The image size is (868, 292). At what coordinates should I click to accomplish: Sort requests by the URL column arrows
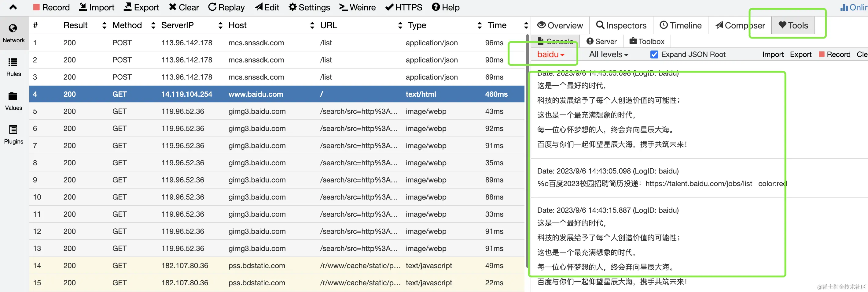(400, 25)
